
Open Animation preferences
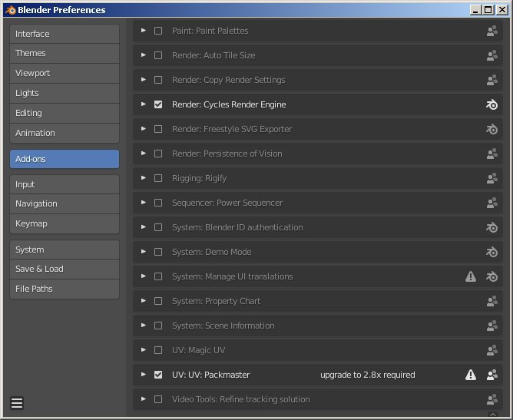tap(65, 133)
